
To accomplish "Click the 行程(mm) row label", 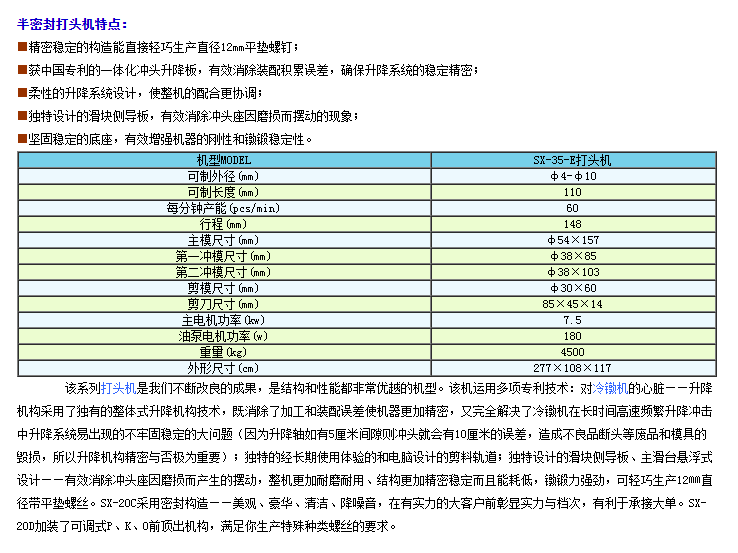I will point(224,224).
